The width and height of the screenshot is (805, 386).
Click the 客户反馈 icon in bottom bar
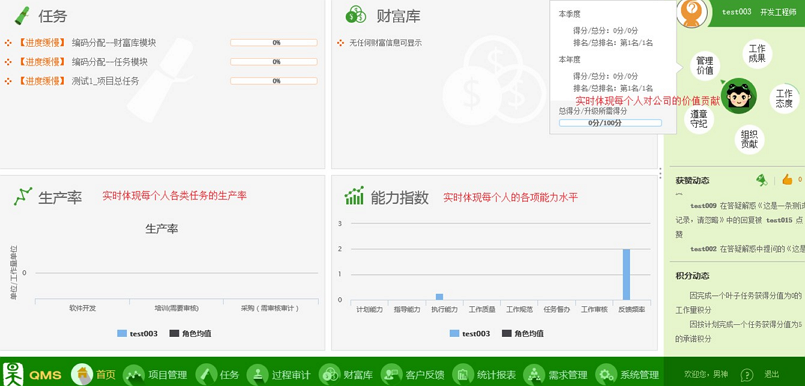pyautogui.click(x=391, y=374)
